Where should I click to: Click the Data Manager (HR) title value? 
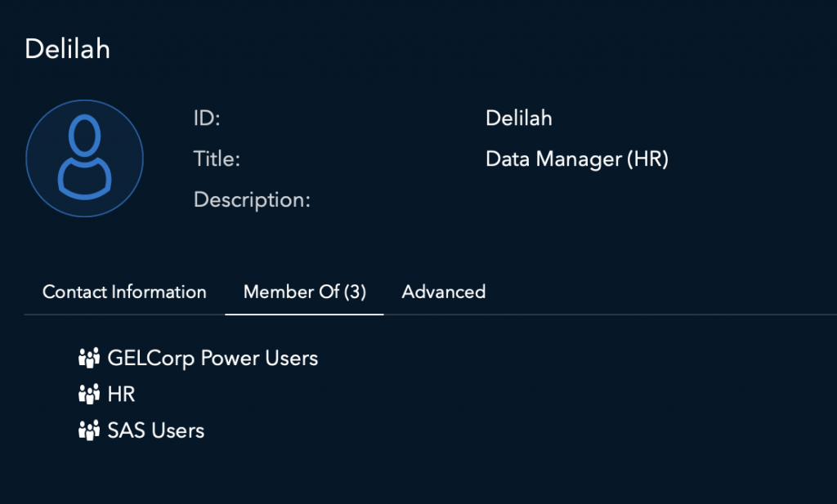click(577, 159)
